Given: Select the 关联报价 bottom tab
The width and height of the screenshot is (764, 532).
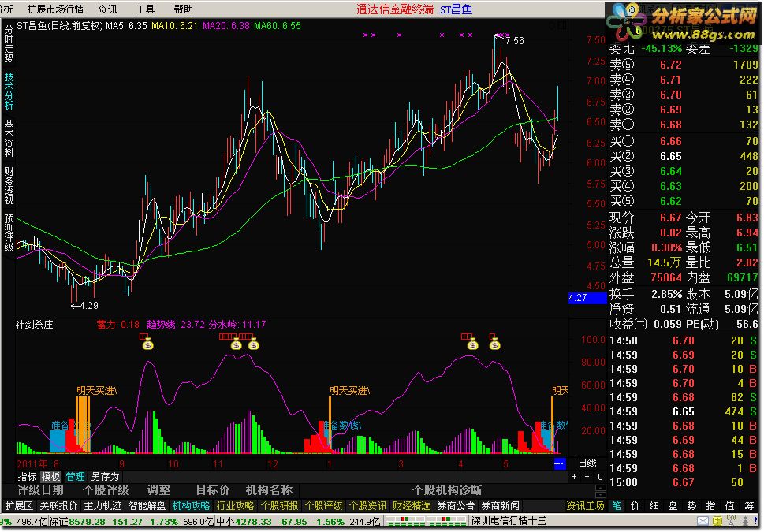Looking at the screenshot, I should 58,506.
